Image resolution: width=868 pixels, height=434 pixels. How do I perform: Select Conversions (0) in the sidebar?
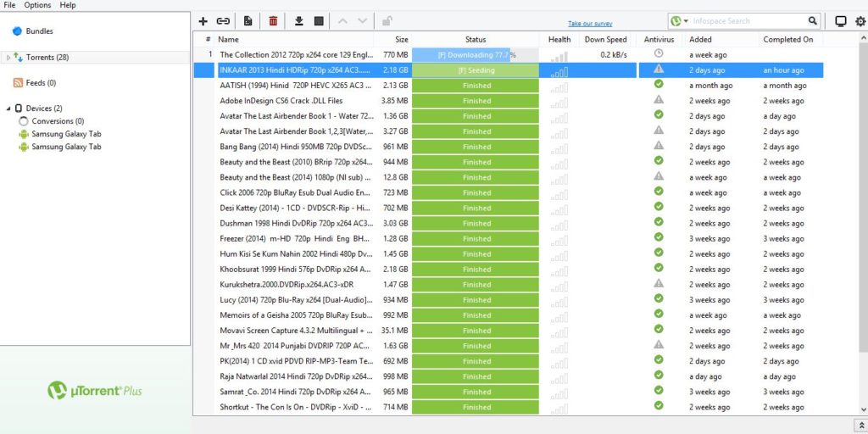pyautogui.click(x=58, y=121)
